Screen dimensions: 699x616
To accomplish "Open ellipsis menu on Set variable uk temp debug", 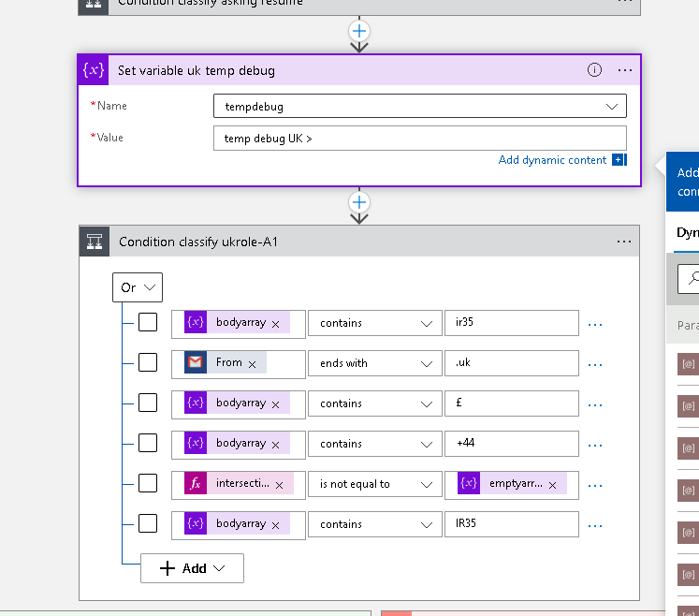I will (624, 70).
